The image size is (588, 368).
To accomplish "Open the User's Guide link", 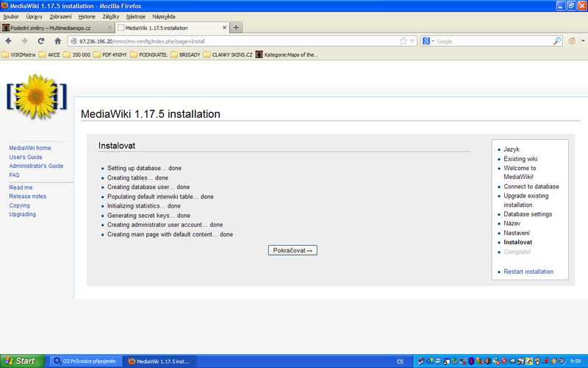I will click(x=26, y=157).
